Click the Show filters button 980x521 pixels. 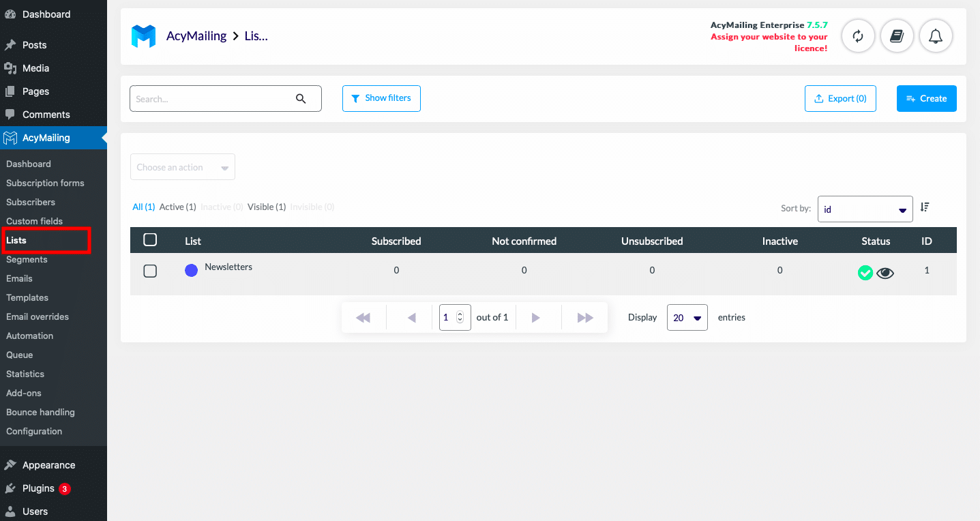pyautogui.click(x=381, y=98)
